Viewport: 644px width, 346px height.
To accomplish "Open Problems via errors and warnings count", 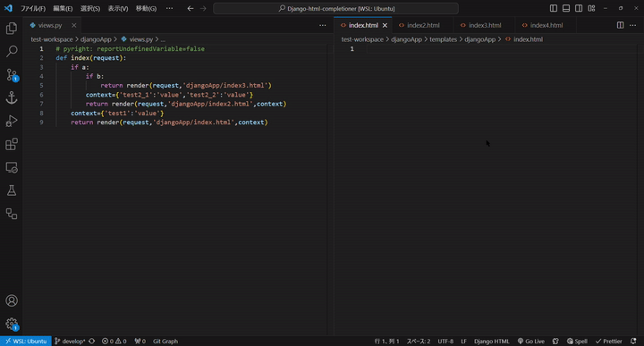I will 114,341.
